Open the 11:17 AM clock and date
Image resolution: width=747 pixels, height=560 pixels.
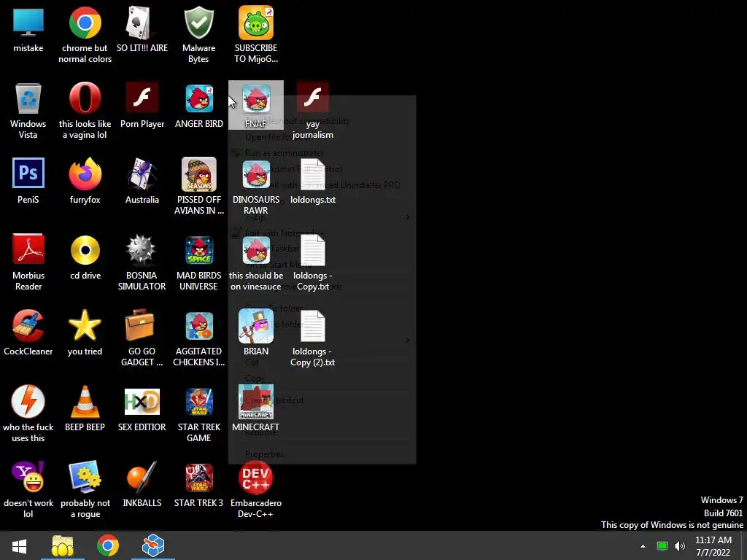(x=713, y=546)
